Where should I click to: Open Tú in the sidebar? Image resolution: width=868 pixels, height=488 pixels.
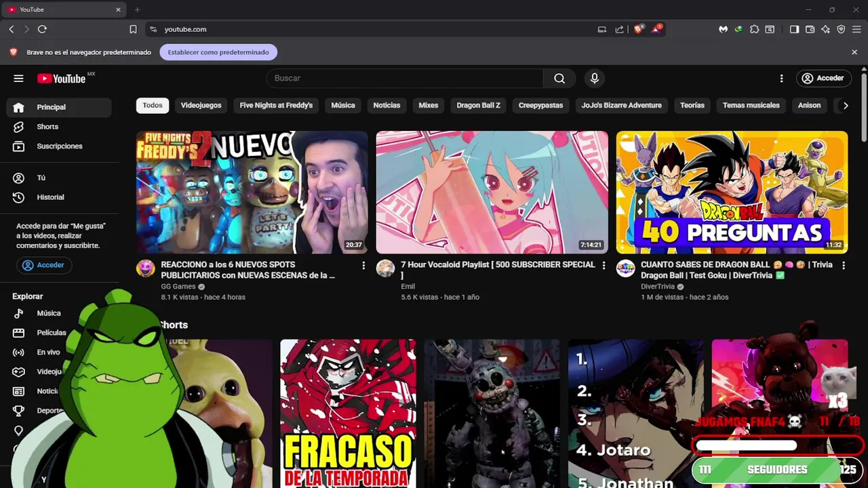[x=59, y=178]
